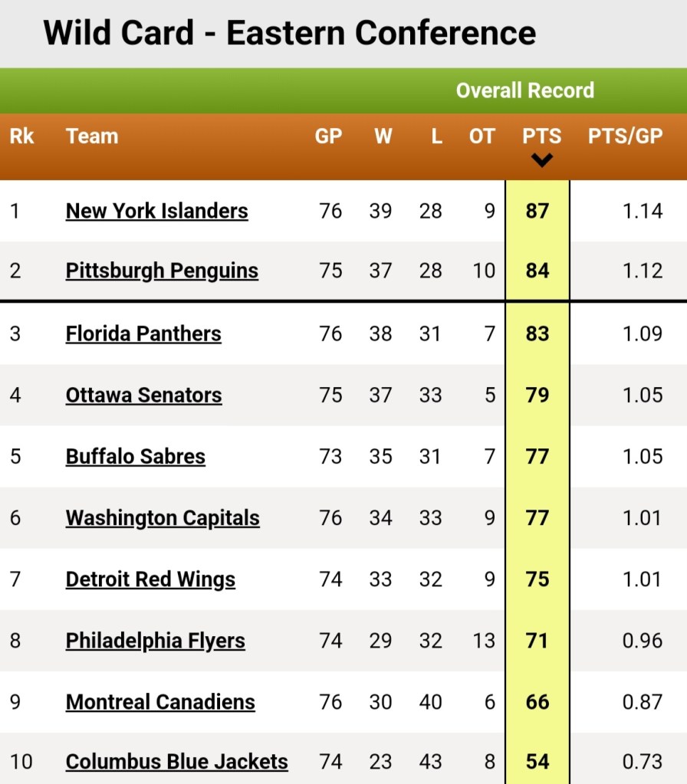Click the Rk column header

coord(22,136)
